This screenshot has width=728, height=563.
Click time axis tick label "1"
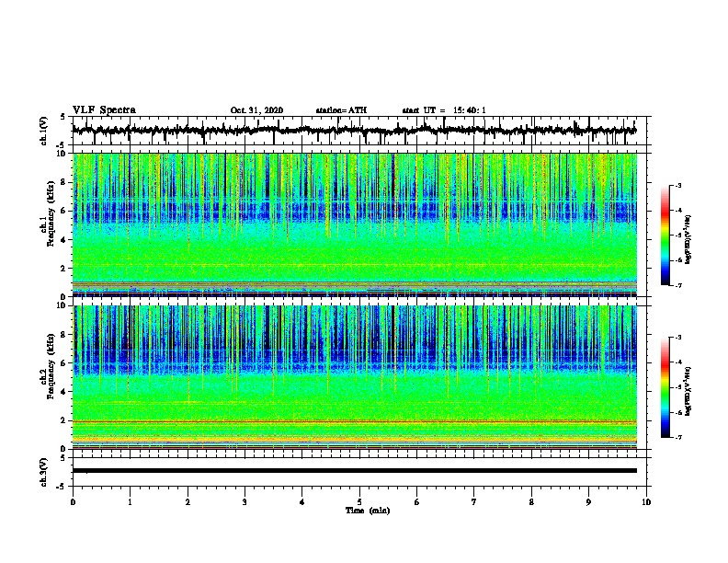point(130,502)
